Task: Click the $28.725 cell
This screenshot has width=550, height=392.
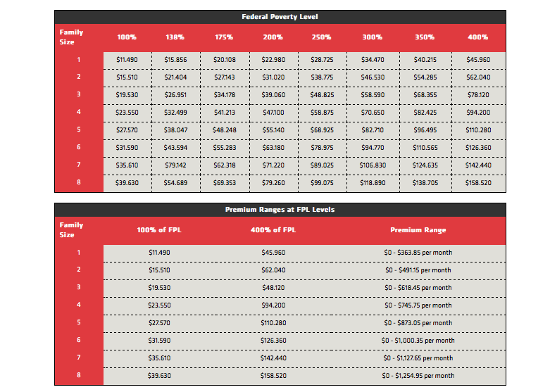Action: click(x=322, y=60)
